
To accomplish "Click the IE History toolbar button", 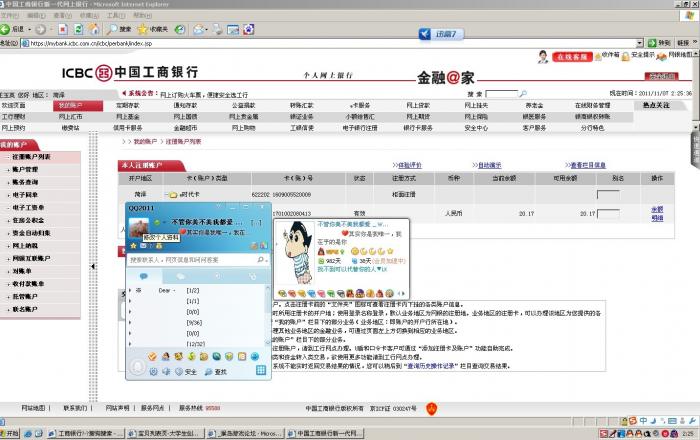I will click(x=180, y=29).
